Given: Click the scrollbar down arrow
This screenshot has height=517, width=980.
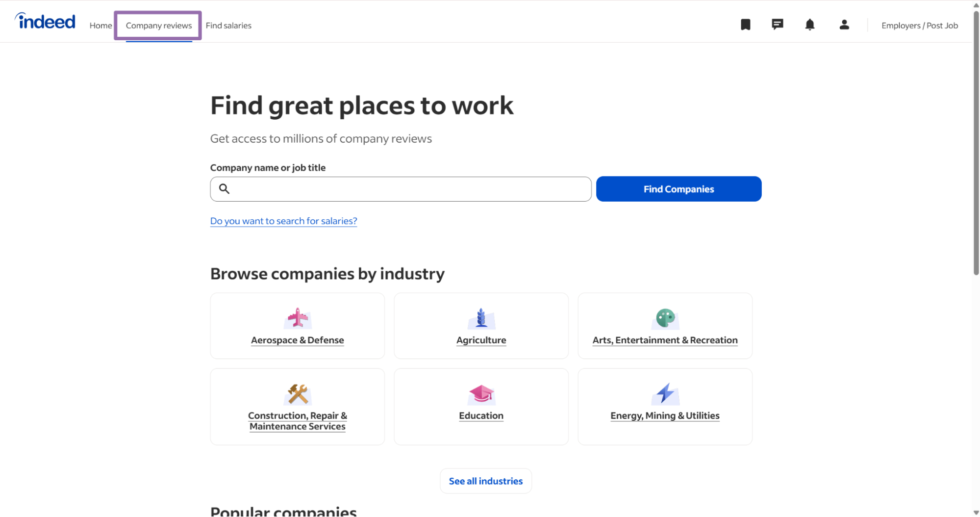Looking at the screenshot, I should [x=976, y=513].
